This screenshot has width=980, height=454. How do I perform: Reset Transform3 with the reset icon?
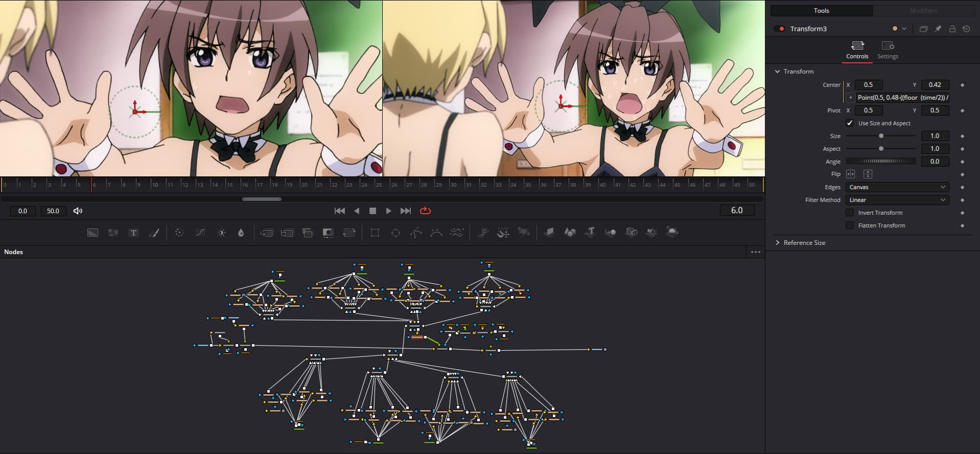pos(966,29)
